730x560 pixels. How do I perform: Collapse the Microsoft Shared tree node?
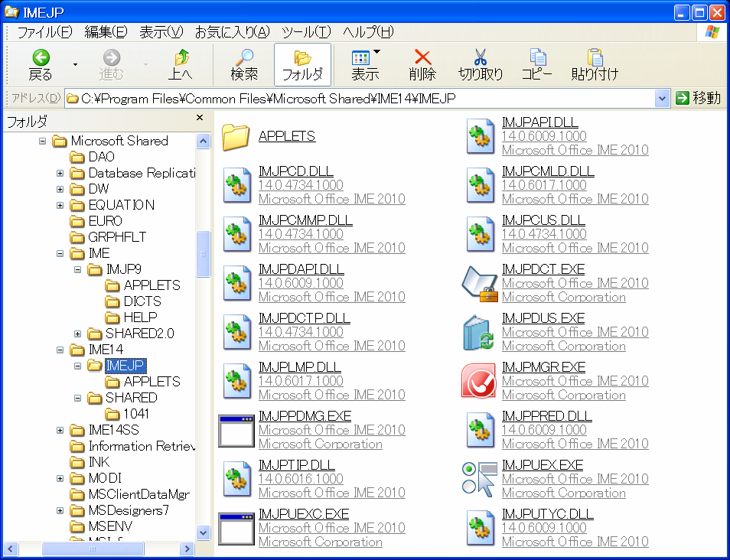click(x=42, y=141)
